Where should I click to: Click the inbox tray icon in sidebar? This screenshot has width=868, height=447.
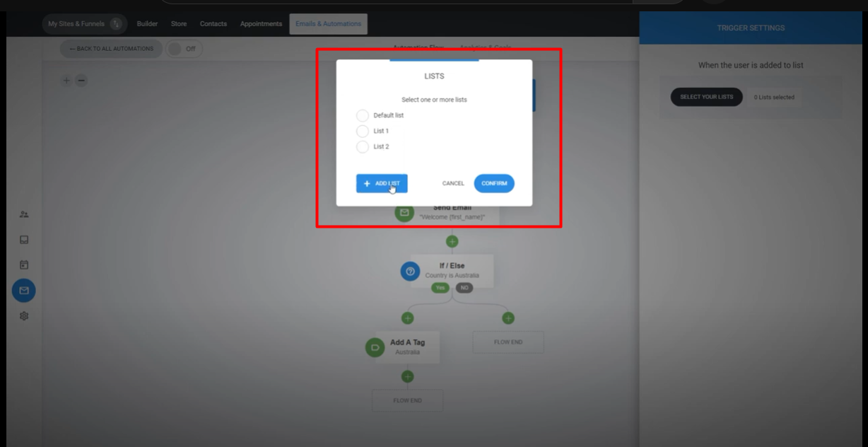pos(24,240)
